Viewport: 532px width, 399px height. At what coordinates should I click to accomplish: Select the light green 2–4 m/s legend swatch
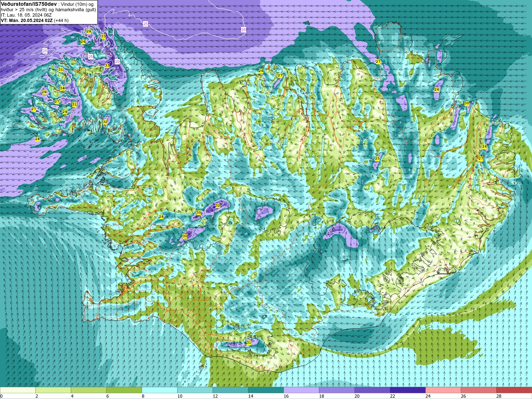point(53,390)
